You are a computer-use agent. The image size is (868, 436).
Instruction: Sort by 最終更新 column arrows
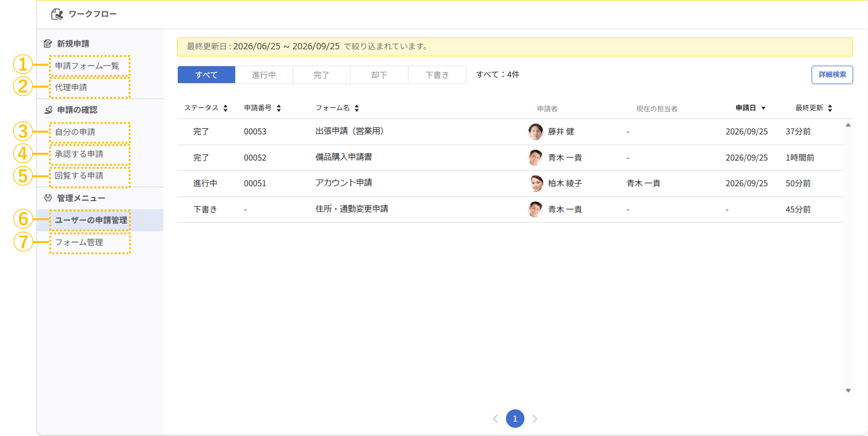point(830,108)
